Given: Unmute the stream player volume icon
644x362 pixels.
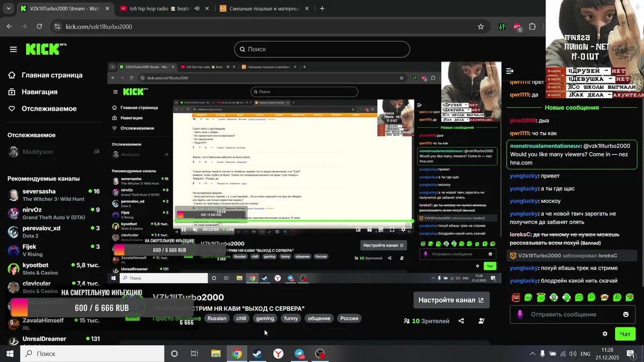Looking at the screenshot, I should click(x=195, y=229).
